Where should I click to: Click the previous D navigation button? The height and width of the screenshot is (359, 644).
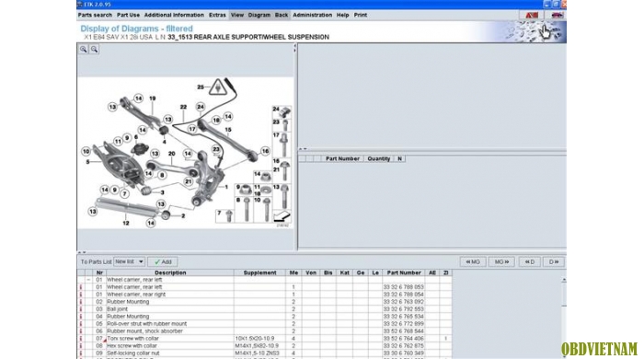[x=529, y=261]
